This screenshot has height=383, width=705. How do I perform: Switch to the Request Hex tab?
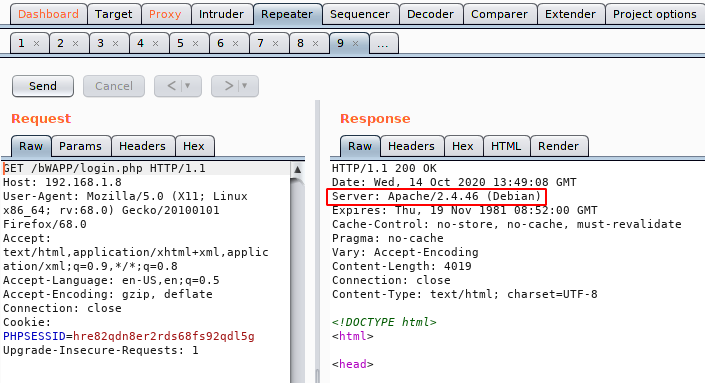click(194, 146)
